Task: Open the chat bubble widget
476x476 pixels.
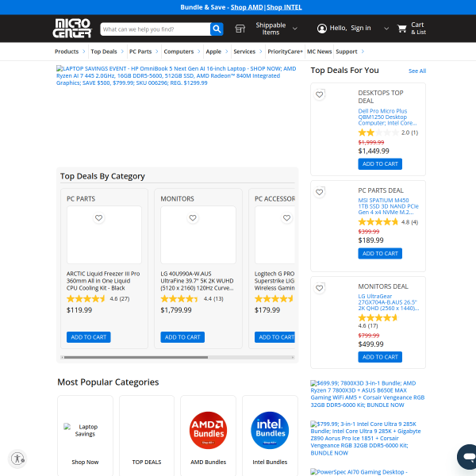Action: 467,457
